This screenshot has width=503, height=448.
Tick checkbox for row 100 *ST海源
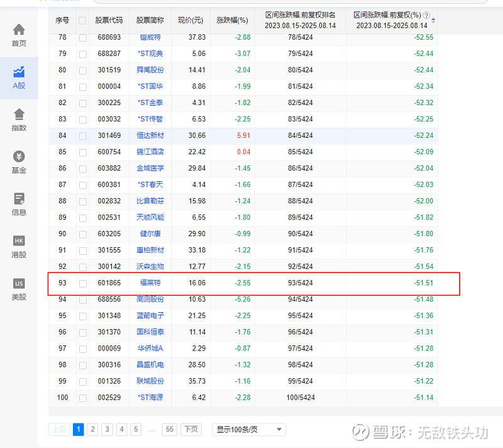(x=83, y=398)
